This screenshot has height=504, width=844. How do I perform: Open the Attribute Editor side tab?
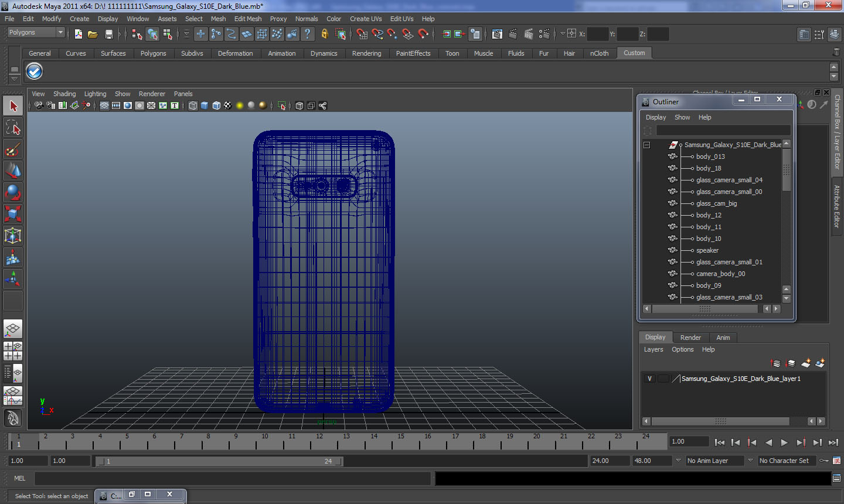pyautogui.click(x=837, y=206)
